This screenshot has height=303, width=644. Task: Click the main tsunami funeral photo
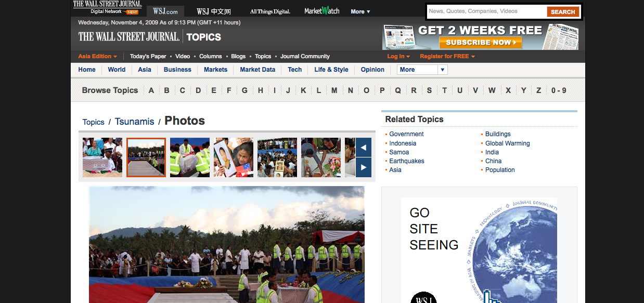coord(227,245)
